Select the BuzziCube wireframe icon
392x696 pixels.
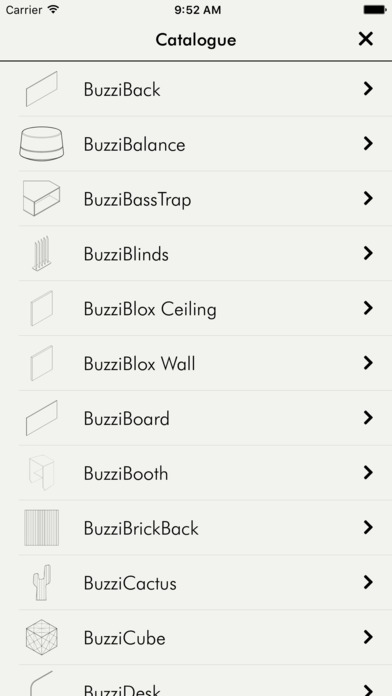[x=41, y=637]
